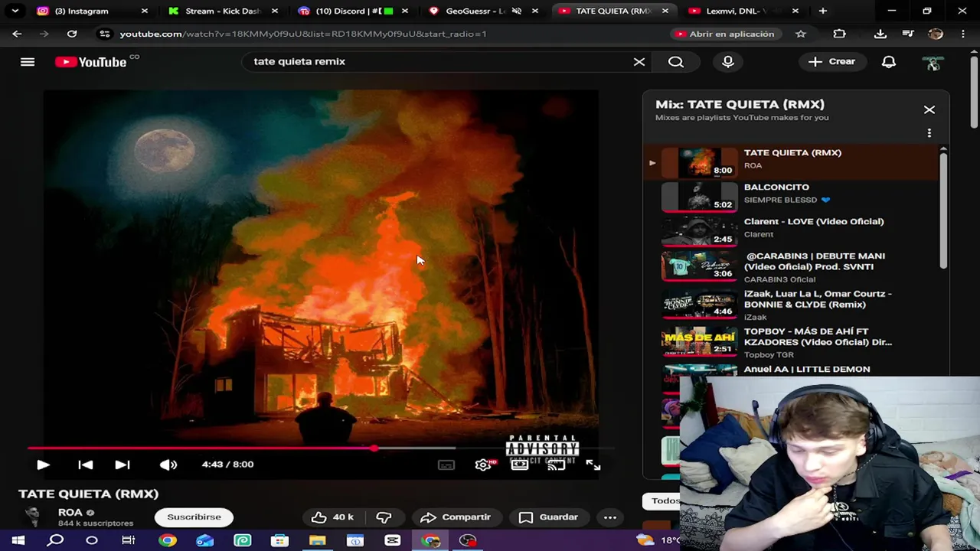Open the browser downloads
The width and height of the screenshot is (980, 551).
coord(880,34)
